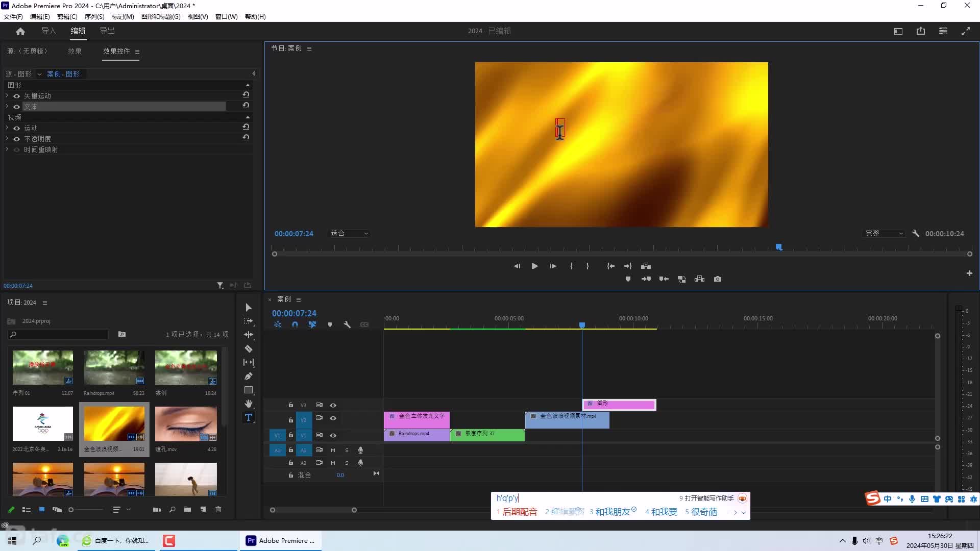Toggle visibility of 矢量运动 effect
Viewport: 980px width, 551px height.
click(x=16, y=96)
